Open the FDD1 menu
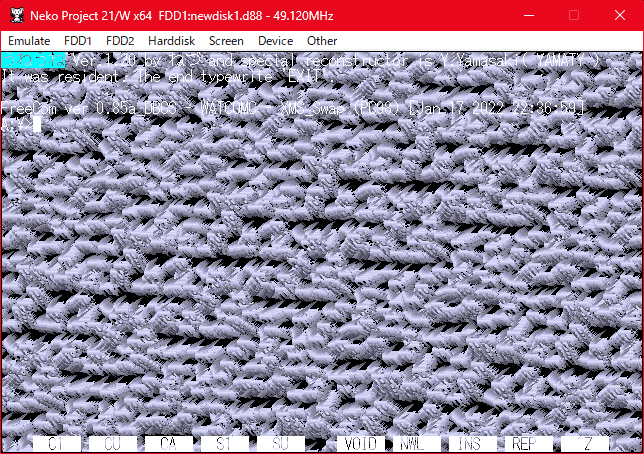The height and width of the screenshot is (454, 644). (x=78, y=41)
